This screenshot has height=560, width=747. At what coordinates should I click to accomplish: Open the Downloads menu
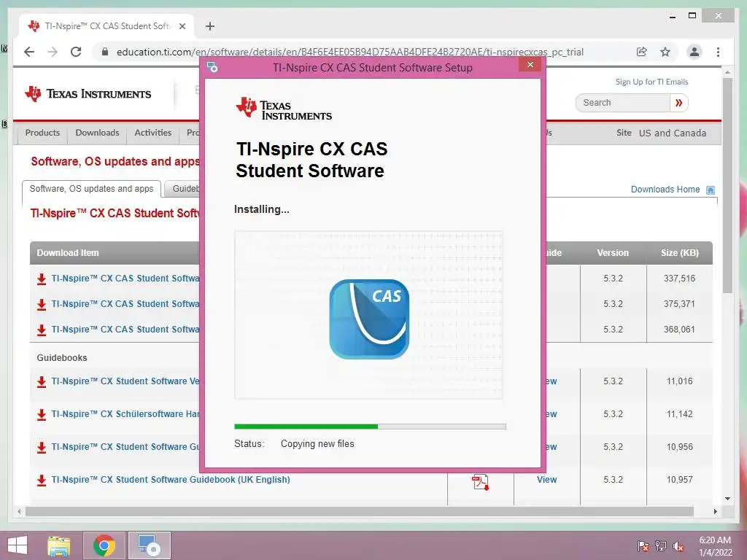click(97, 133)
